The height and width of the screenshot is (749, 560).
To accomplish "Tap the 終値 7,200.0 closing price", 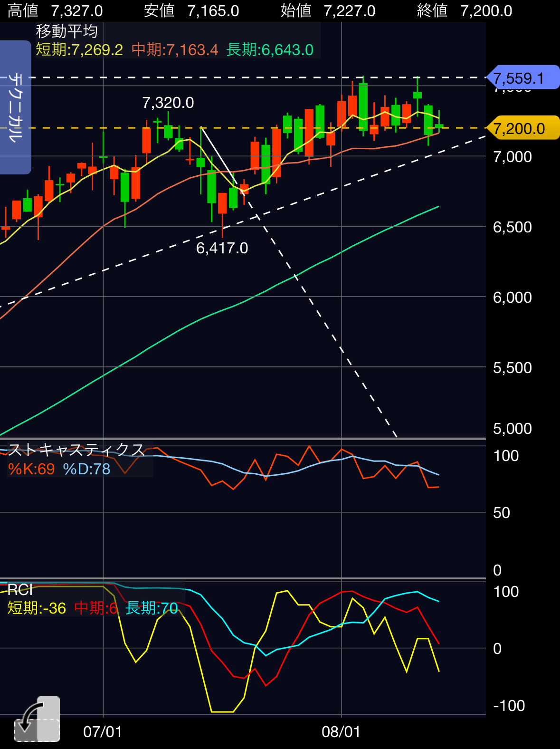I will coord(465,10).
